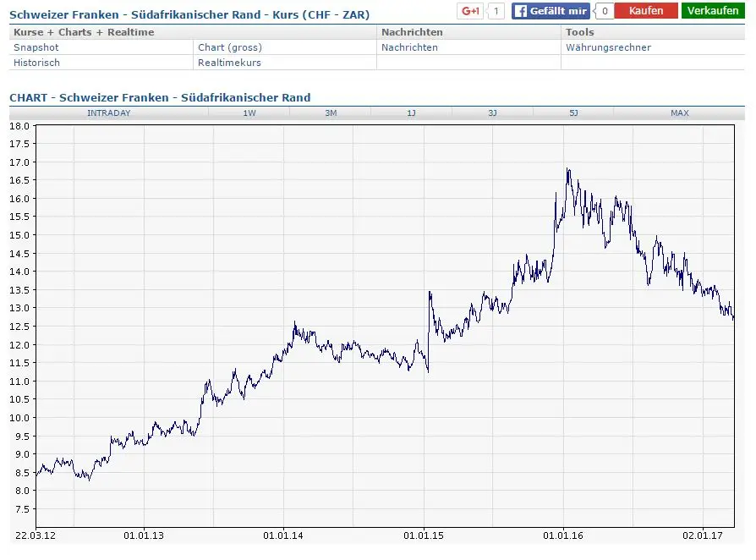The width and height of the screenshot is (756, 560).
Task: Click the 16.5 y-axis value
Action: tap(19, 180)
